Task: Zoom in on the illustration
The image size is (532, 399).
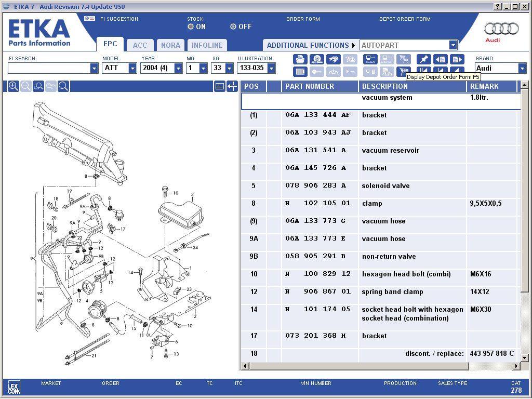Action: click(x=13, y=86)
